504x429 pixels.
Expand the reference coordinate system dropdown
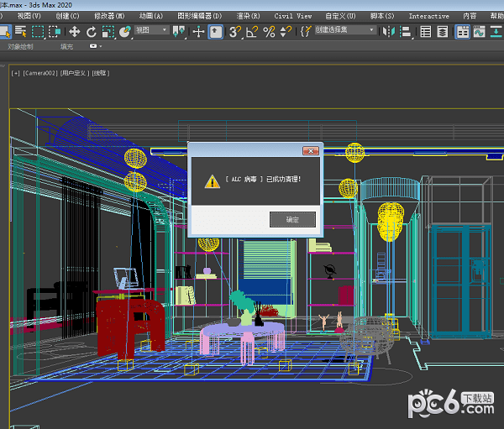click(151, 31)
